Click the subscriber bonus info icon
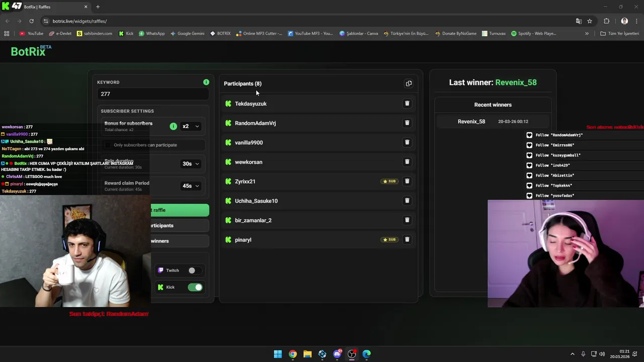This screenshot has width=644, height=362. coord(173,126)
